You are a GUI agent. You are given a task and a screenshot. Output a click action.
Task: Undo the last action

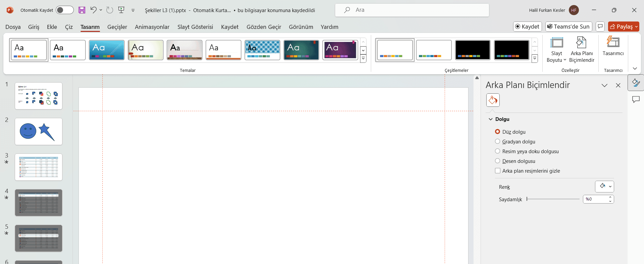93,10
